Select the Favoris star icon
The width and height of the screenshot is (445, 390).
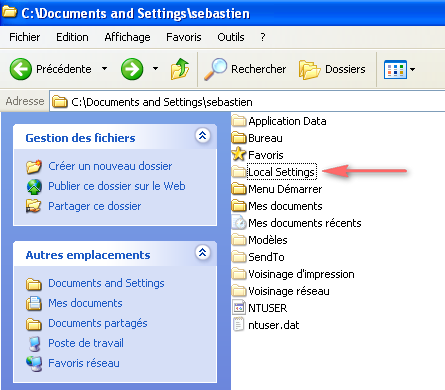tap(239, 154)
